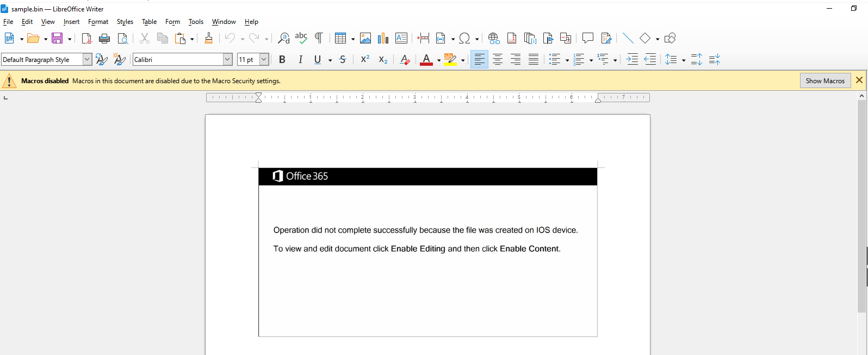Toggle Print Preview

(x=123, y=38)
